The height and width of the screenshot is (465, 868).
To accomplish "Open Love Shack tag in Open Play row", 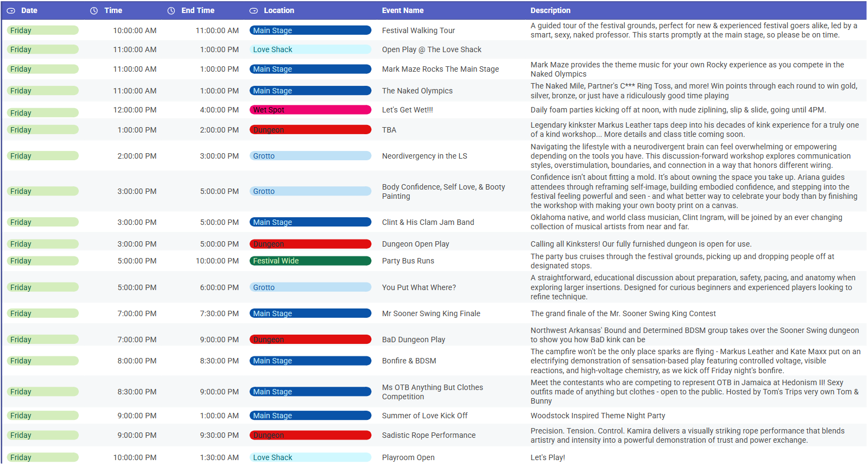I will pos(310,49).
